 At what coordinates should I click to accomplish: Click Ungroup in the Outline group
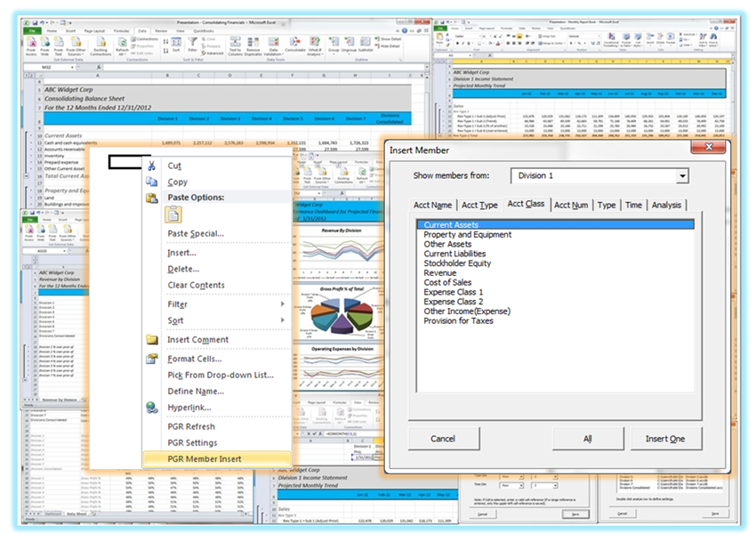349,44
